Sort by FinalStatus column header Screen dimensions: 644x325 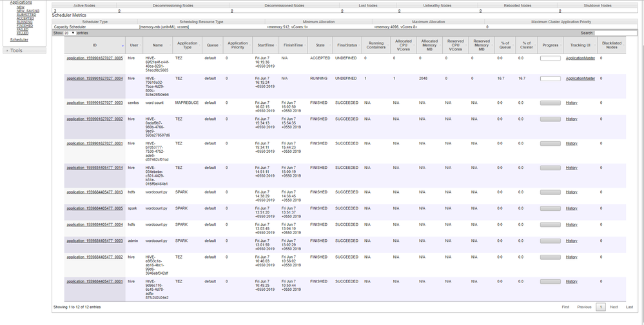[346, 45]
